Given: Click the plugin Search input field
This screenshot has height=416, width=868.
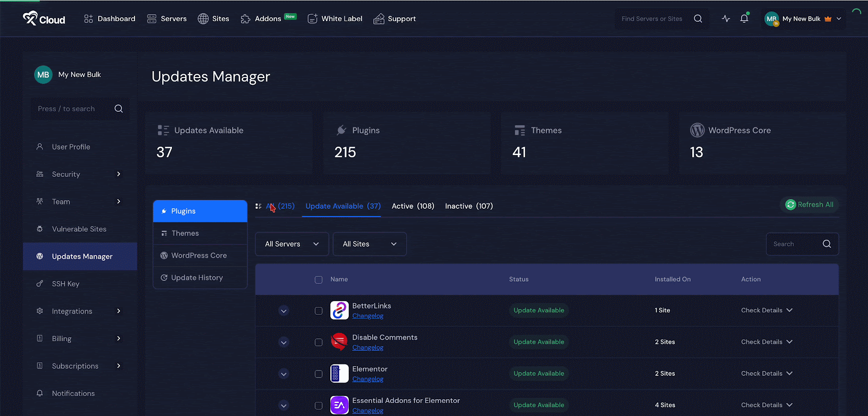Looking at the screenshot, I should [795, 244].
